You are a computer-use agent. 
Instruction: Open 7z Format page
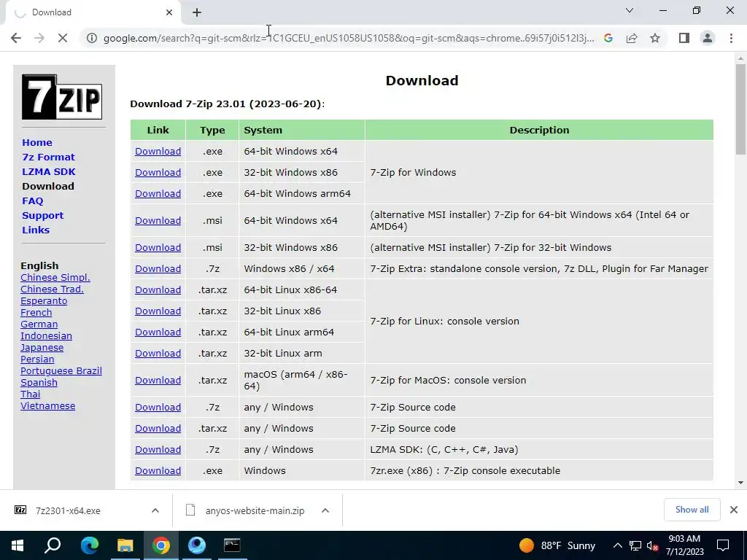click(48, 157)
